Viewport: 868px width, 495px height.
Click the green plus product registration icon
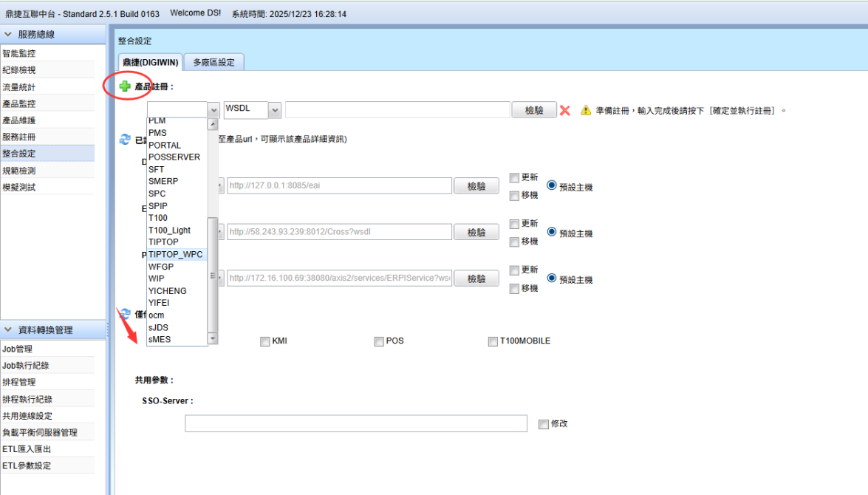pyautogui.click(x=125, y=86)
